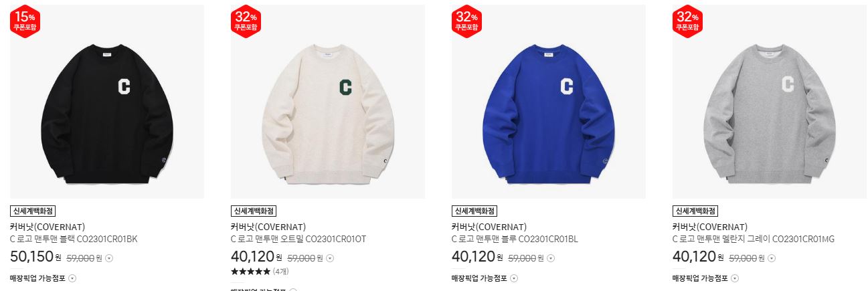Open product link CO2301CR01OT

[298, 239]
